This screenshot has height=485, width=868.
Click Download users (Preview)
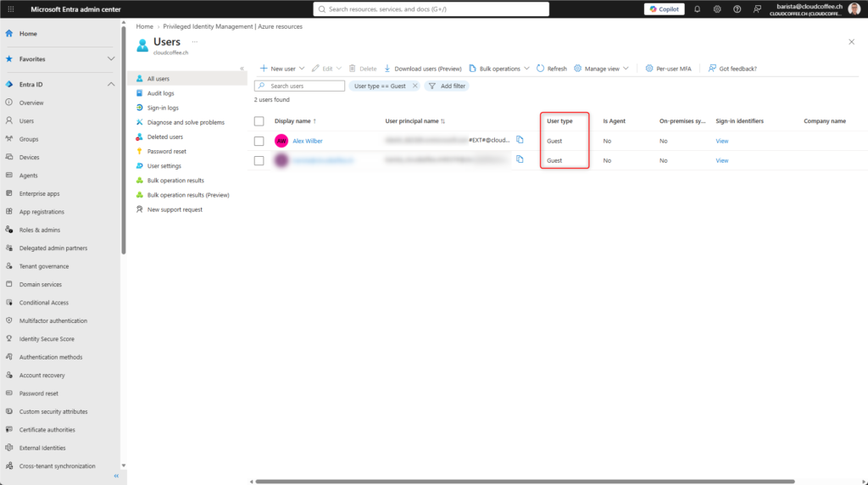pos(423,69)
